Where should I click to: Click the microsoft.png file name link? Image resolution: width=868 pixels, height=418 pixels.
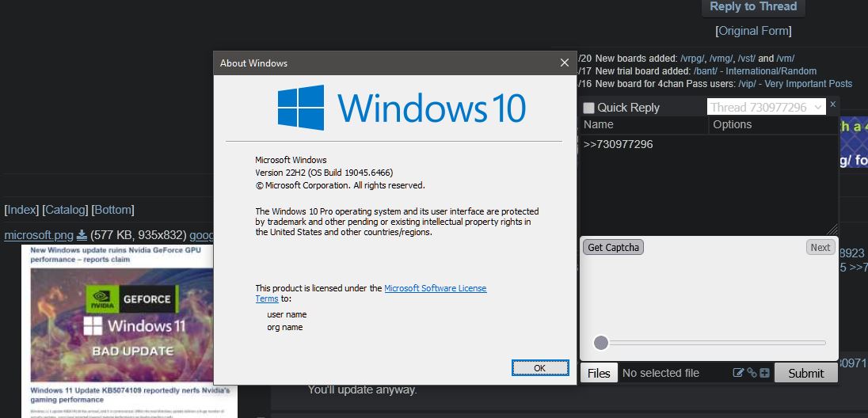coord(39,235)
